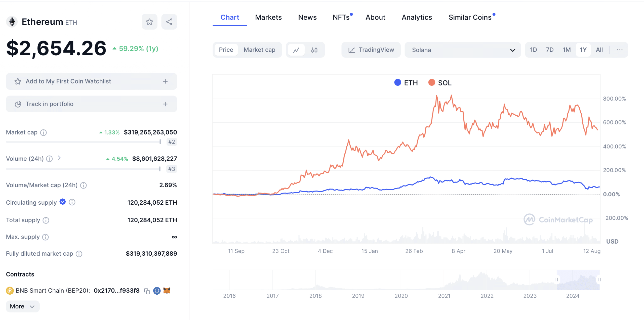Click the Circulating supply info icon

pos(72,202)
